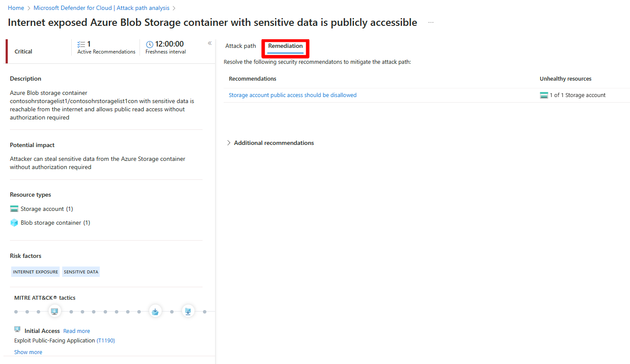Click Read more next to Initial Access
The width and height of the screenshot is (630, 364).
(x=77, y=331)
